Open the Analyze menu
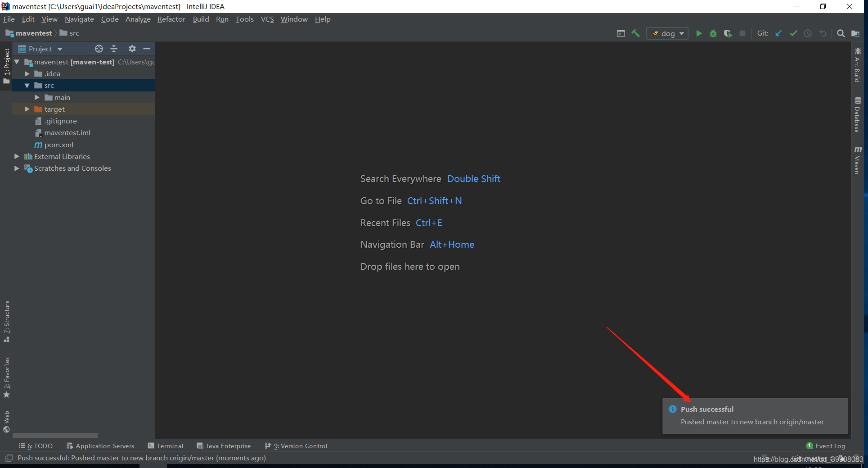 click(138, 19)
